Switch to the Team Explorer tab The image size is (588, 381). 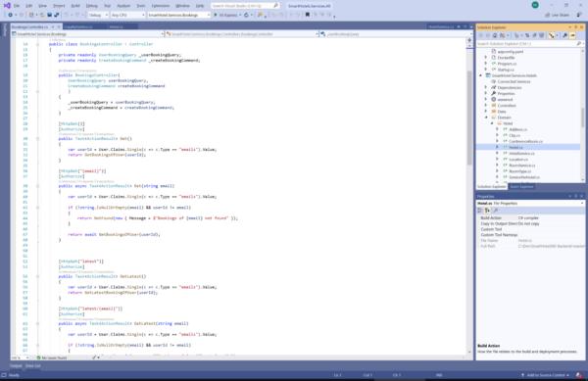521,186
